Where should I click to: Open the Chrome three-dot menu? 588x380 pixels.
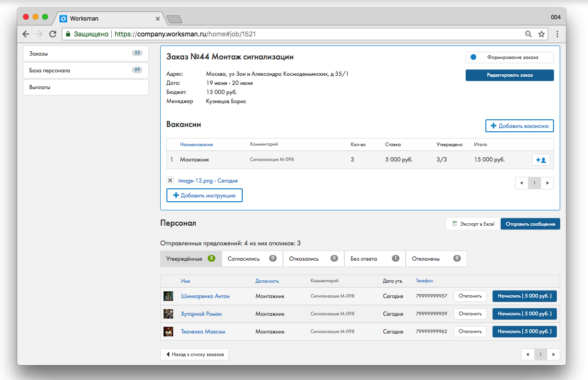point(557,34)
